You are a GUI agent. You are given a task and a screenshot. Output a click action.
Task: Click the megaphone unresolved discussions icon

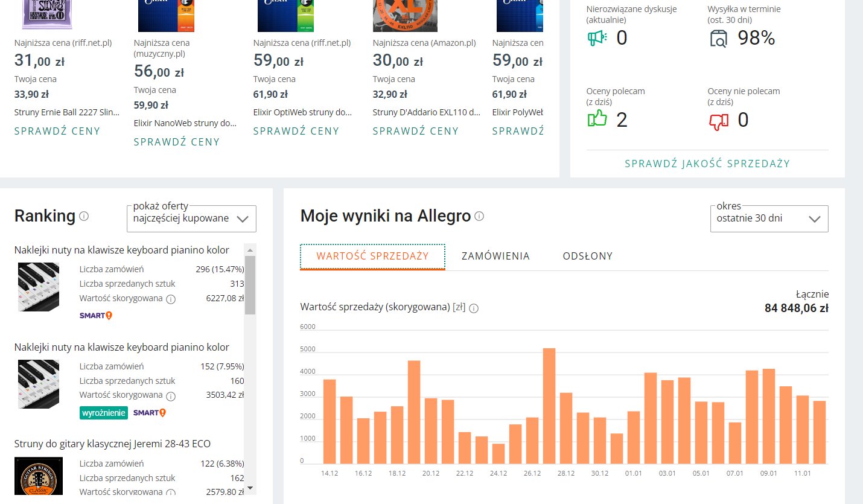pyautogui.click(x=597, y=38)
